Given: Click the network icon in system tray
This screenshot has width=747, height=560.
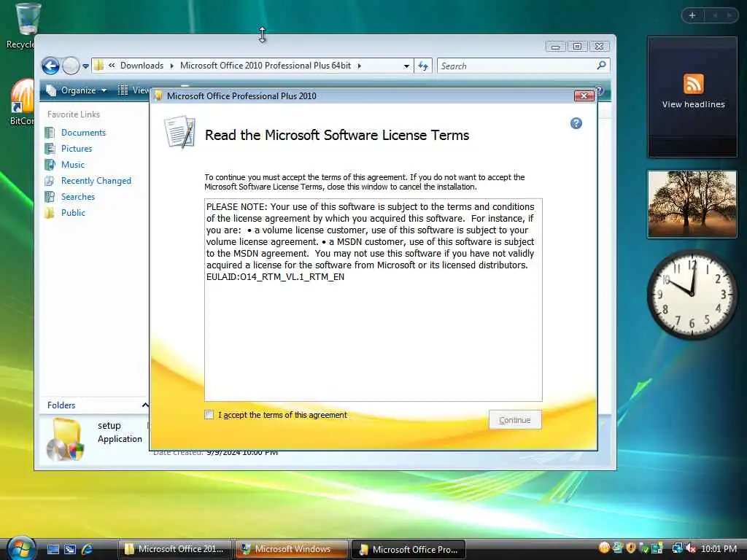Looking at the screenshot, I should coord(676,548).
